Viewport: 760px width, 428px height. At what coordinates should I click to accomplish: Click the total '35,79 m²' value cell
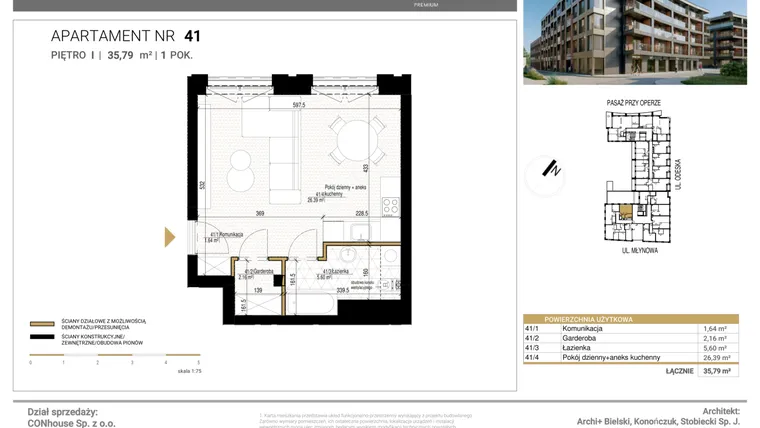717,371
